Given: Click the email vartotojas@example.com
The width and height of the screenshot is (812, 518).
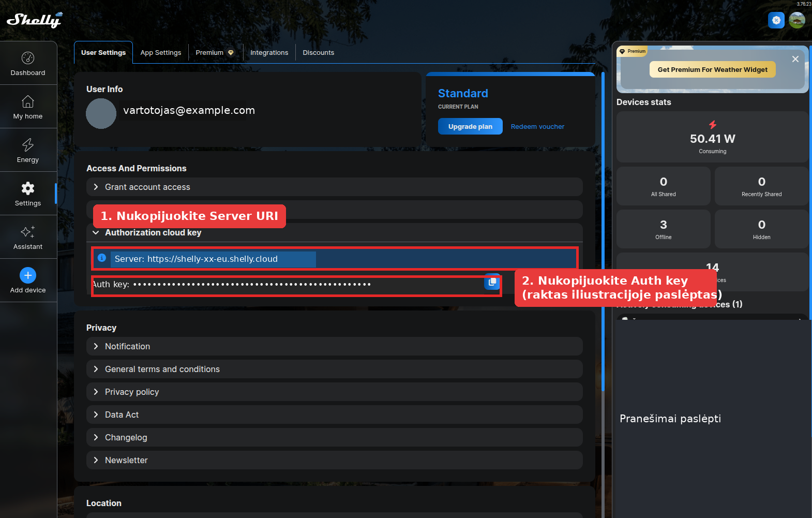Looking at the screenshot, I should (189, 110).
